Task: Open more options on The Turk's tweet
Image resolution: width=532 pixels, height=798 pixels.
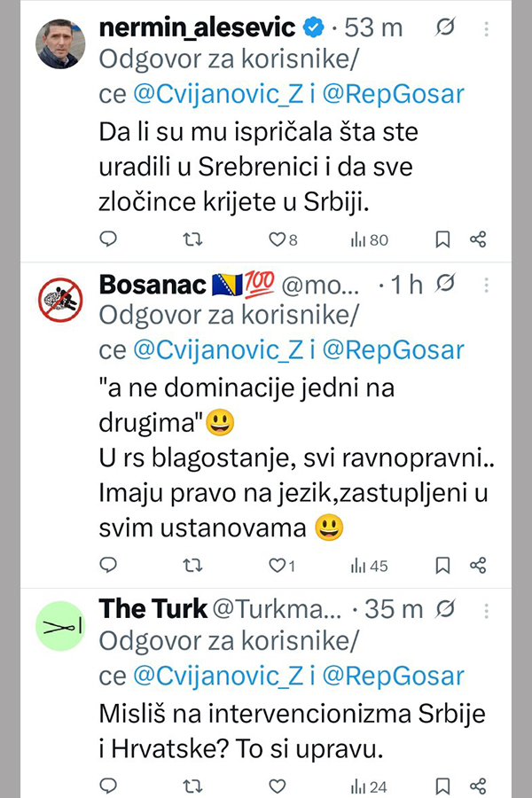Action: [487, 609]
